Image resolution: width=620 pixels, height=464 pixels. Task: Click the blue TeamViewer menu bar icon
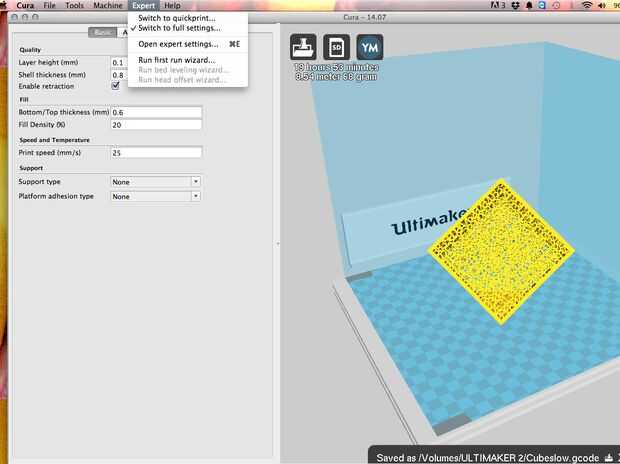click(x=542, y=5)
